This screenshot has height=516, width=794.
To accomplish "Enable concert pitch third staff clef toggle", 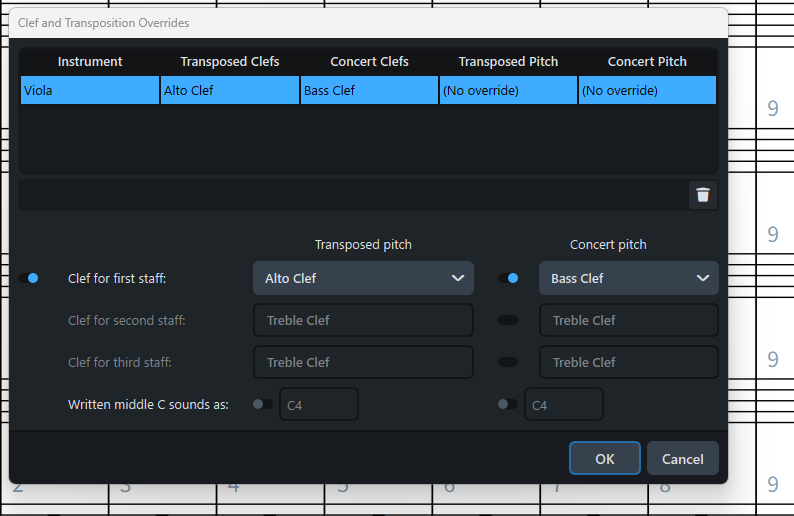I will 508,362.
